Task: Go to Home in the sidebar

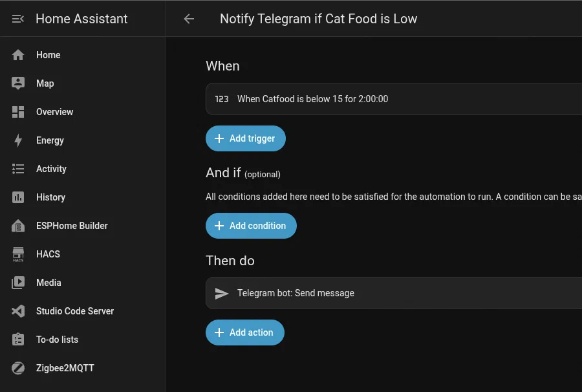Action: 48,55
